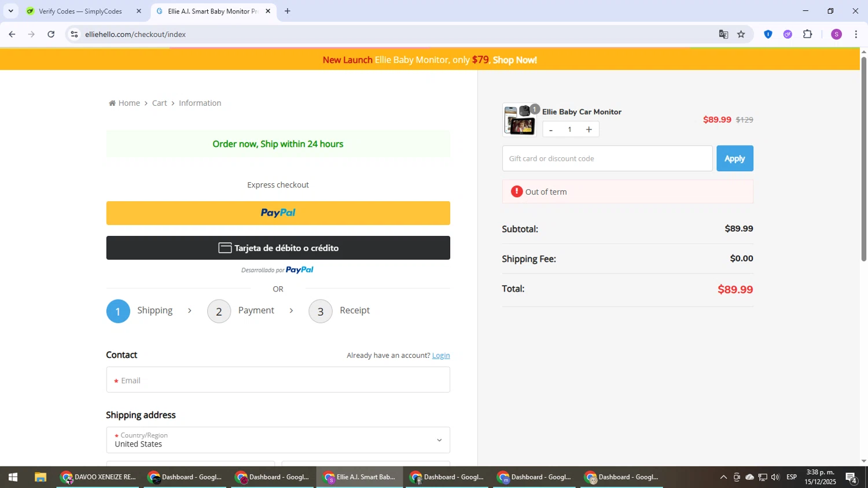Open the tab search dropdown arrow
This screenshot has width=868, height=488.
click(x=10, y=11)
